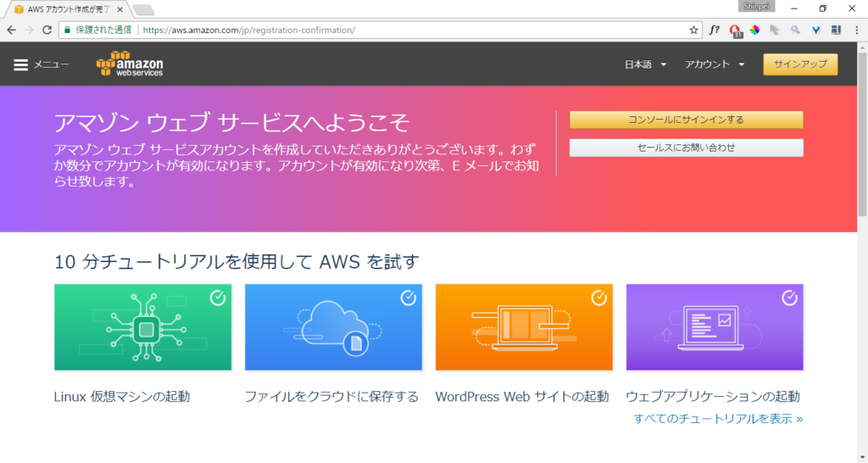The image size is (868, 463).
Task: Click すべてのチュートリアルを表示 link
Action: tap(718, 419)
